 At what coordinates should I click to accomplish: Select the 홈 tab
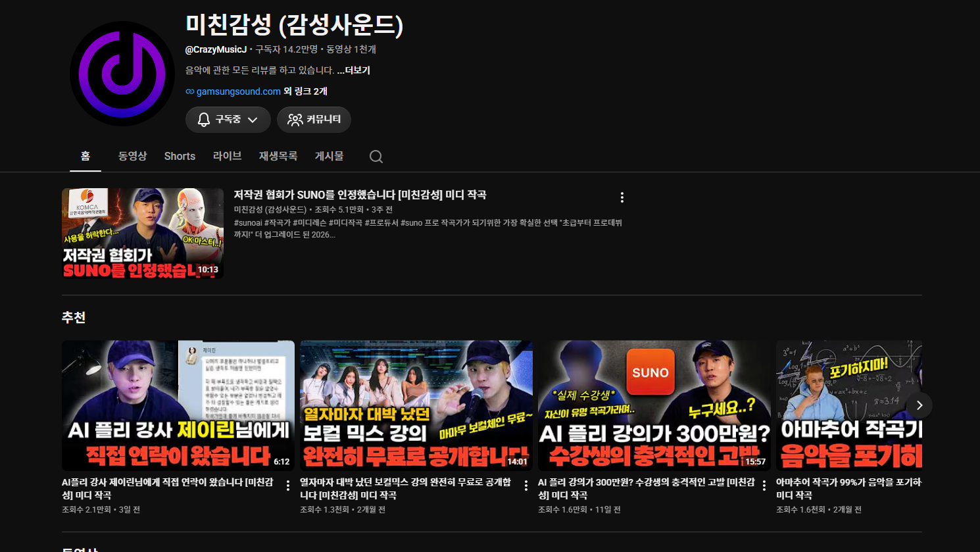point(86,156)
